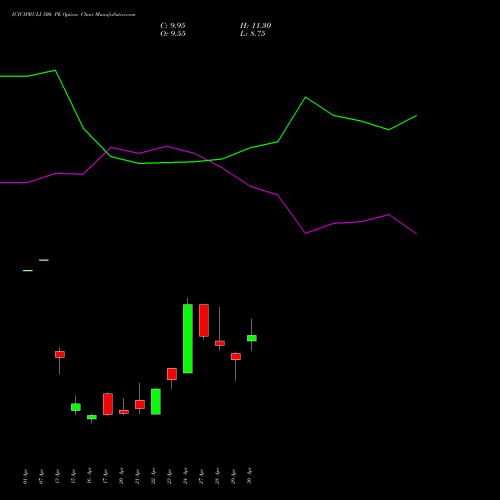Click the "24 Apr" date axis label

click(186, 476)
